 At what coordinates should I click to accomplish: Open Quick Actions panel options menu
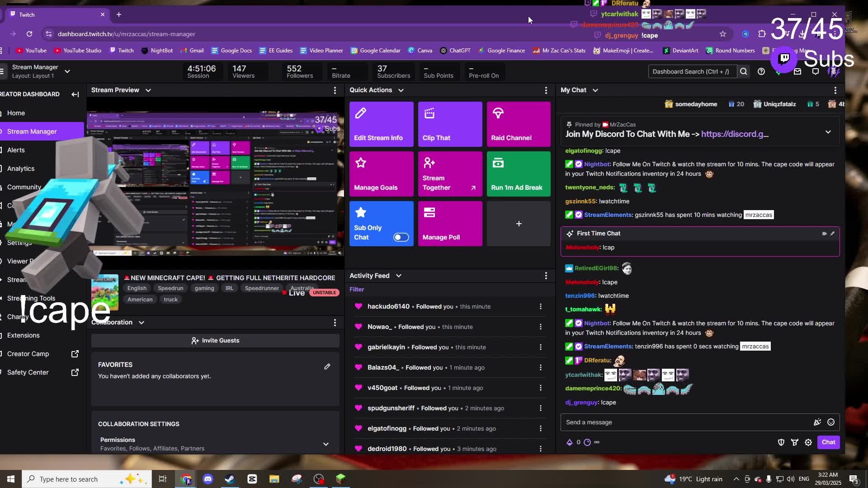pyautogui.click(x=546, y=90)
